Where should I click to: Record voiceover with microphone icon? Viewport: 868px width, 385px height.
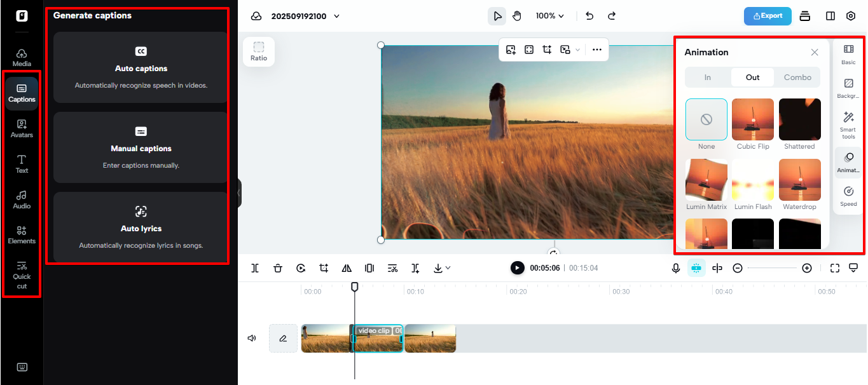click(676, 268)
